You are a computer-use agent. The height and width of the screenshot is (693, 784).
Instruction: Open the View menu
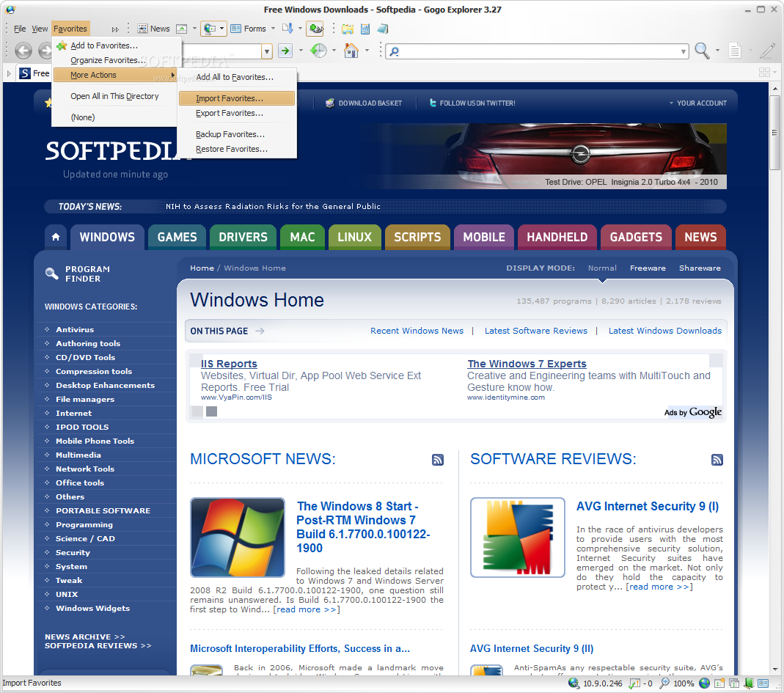(40, 29)
